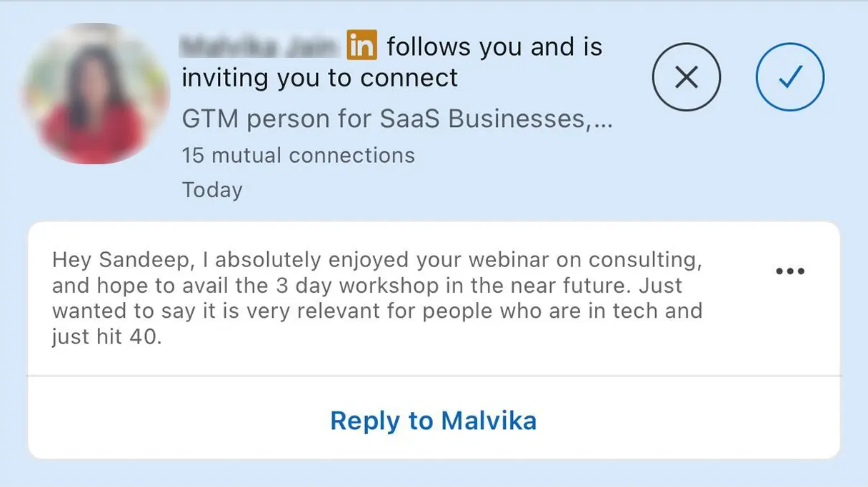The height and width of the screenshot is (487, 868).
Task: Click the sender's blurred name
Action: click(259, 47)
